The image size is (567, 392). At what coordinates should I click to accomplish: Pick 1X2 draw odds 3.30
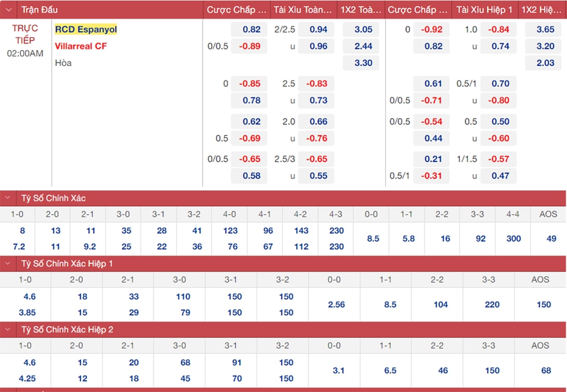[x=363, y=63]
